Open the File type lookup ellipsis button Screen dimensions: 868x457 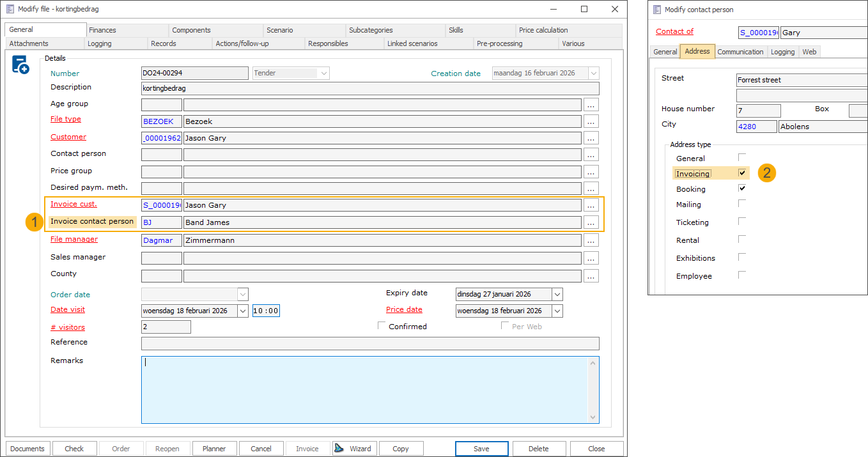pyautogui.click(x=591, y=121)
